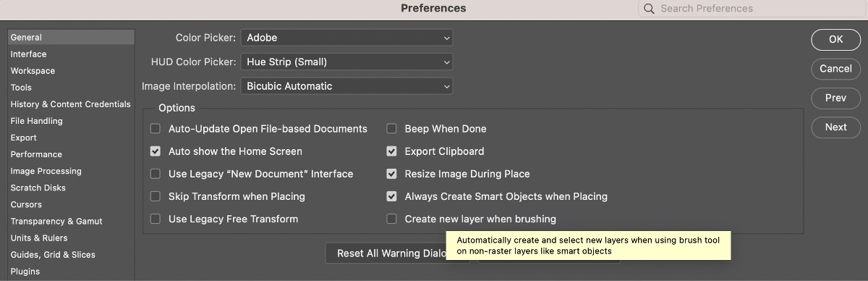Open Export preferences section
868x281 pixels.
click(x=70, y=138)
